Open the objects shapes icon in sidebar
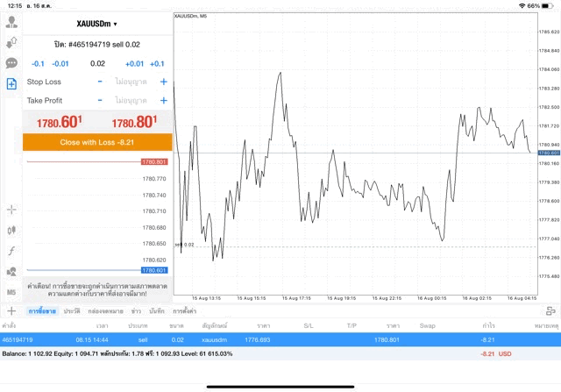This screenshot has height=392, width=561. click(x=11, y=271)
